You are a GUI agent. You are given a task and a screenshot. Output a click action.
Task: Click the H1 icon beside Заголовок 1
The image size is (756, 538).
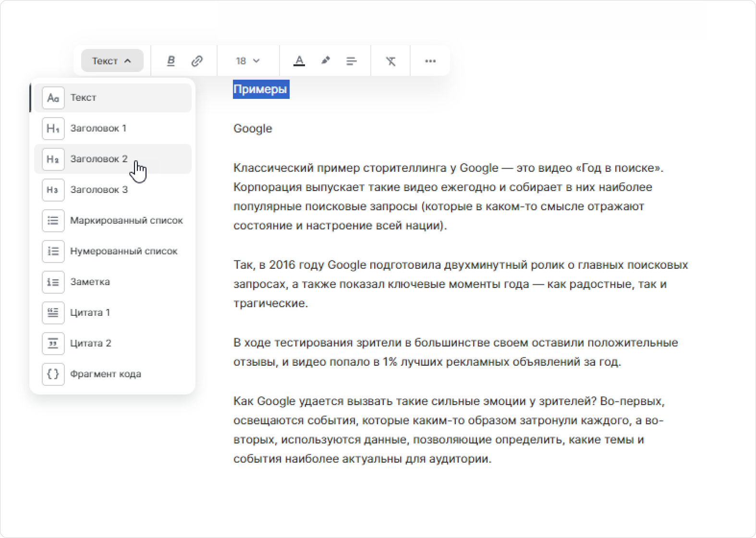(x=53, y=129)
